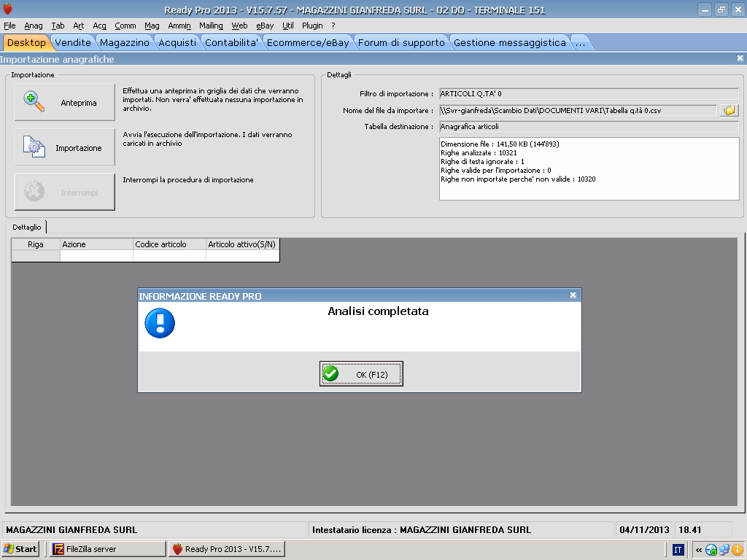Open the Web menu
747x560 pixels.
(x=239, y=26)
